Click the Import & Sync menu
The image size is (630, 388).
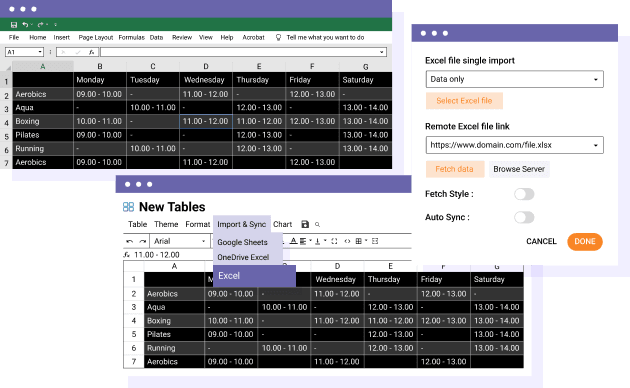pyautogui.click(x=241, y=224)
